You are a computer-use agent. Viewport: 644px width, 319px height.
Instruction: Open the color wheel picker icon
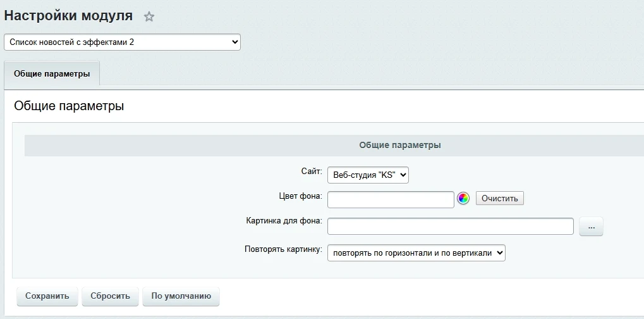tap(463, 199)
